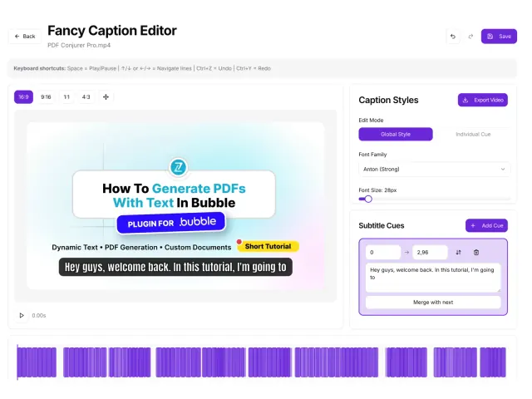Click the redo arrow icon

click(470, 37)
